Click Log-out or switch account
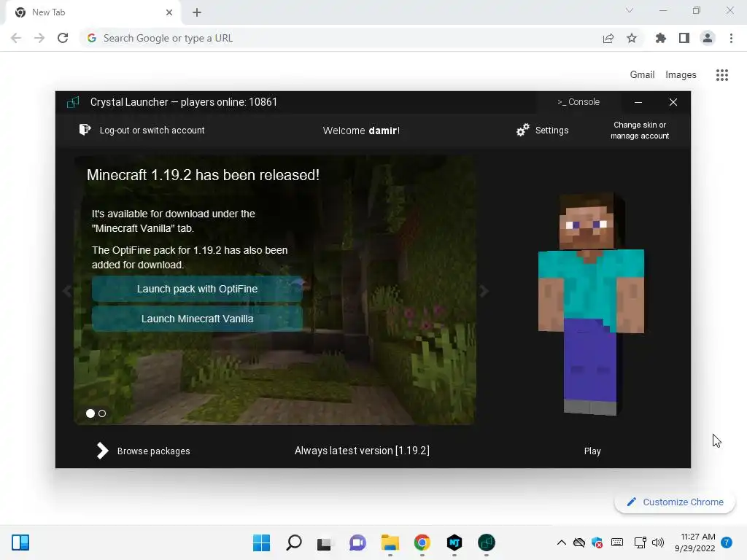The width and height of the screenshot is (747, 560). click(x=152, y=131)
